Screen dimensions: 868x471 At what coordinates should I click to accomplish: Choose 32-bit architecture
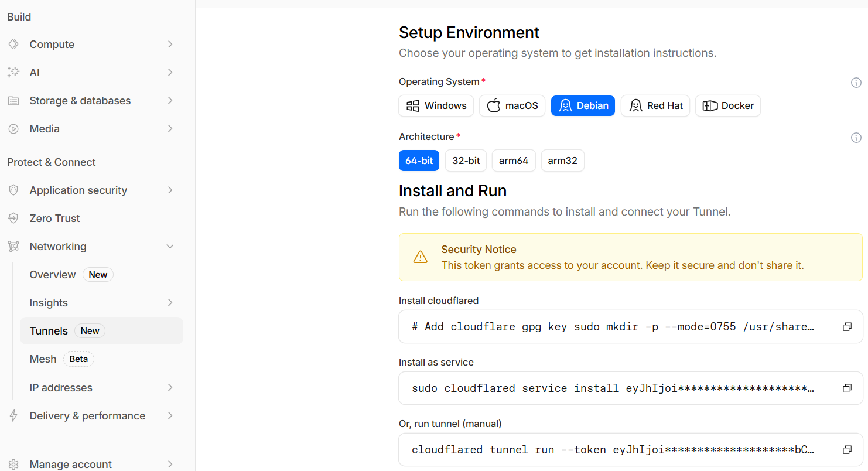466,161
